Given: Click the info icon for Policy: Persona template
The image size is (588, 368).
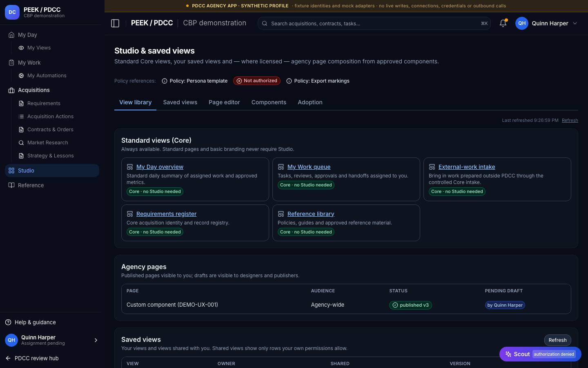Looking at the screenshot, I should point(165,81).
